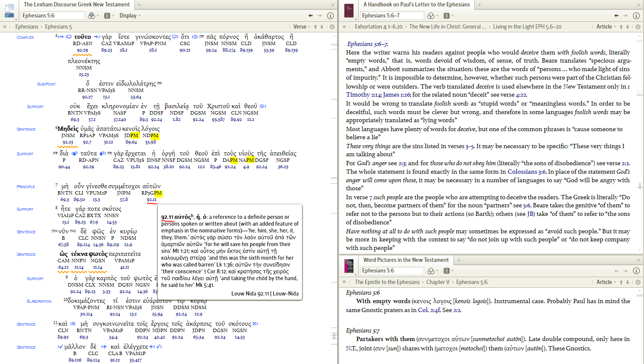Jump to next verse in Lexham Discourse panel
Viewport: 644px width, 364px height.
[x=322, y=26]
